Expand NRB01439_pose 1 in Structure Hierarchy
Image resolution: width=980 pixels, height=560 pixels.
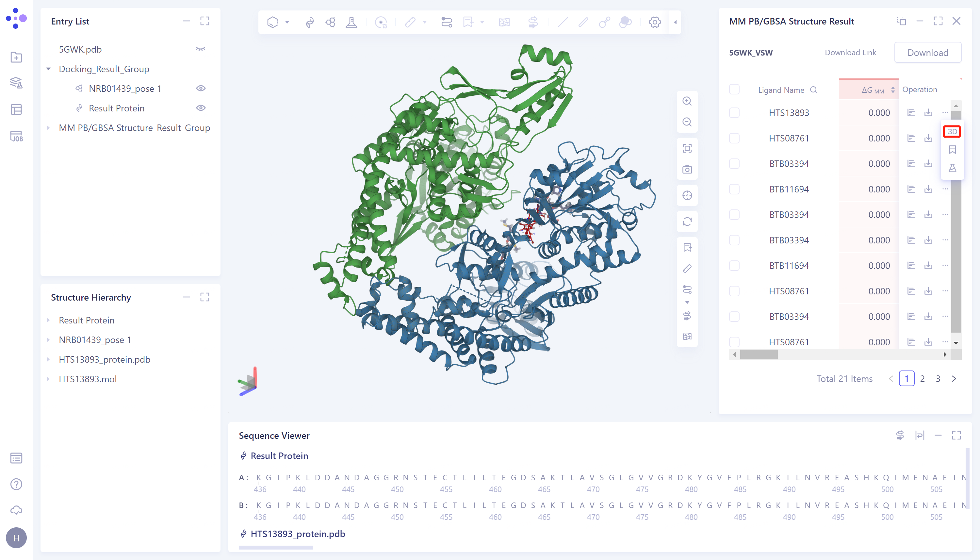tap(48, 339)
